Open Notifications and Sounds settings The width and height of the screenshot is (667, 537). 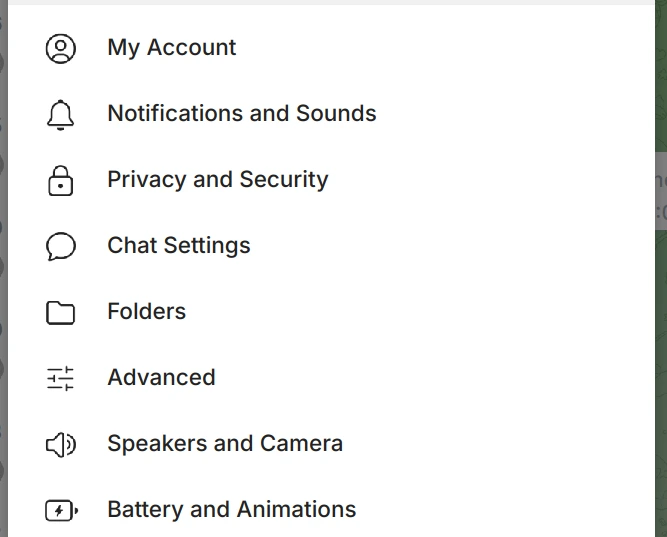point(331,114)
